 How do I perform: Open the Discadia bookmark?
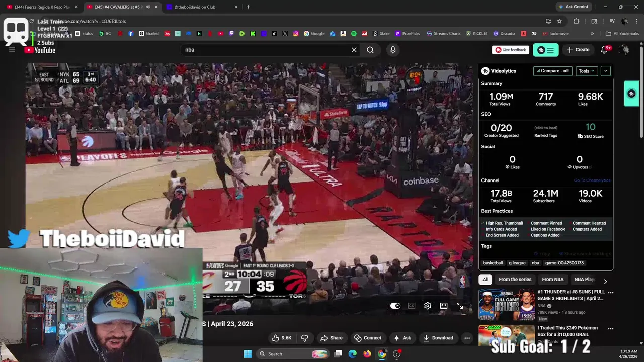[504, 34]
